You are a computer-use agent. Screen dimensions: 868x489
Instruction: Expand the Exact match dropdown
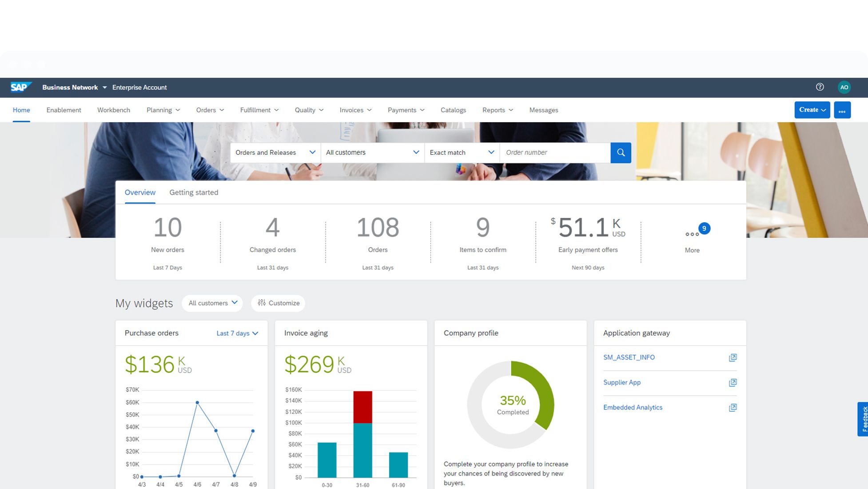(462, 152)
